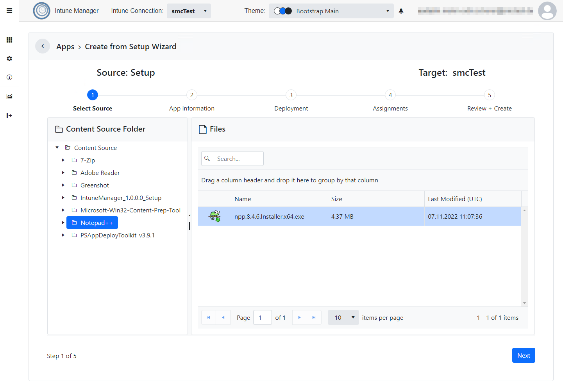
Task: Expand the Adobe Reader folder
Action: [63, 173]
